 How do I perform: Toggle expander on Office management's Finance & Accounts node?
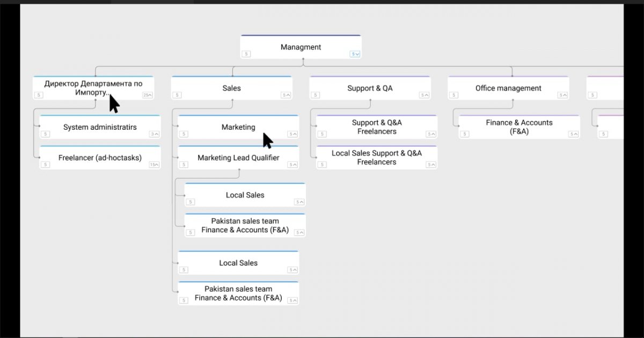point(574,134)
